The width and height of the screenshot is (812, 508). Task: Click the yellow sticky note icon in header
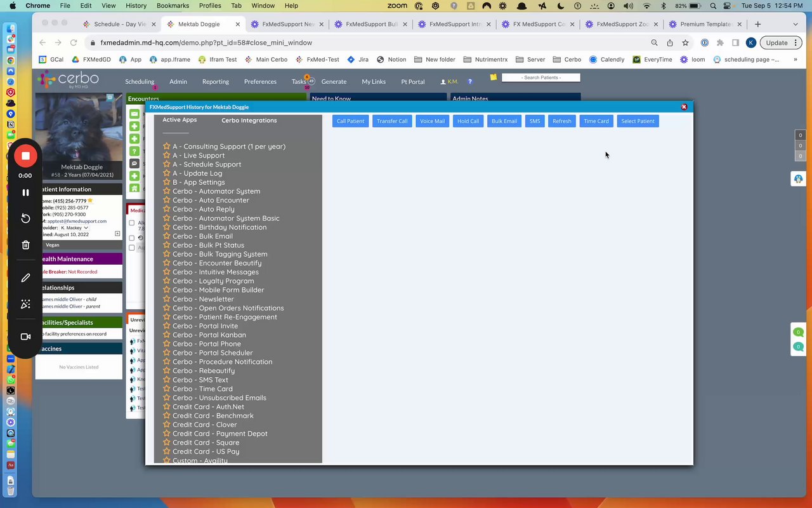coord(494,77)
